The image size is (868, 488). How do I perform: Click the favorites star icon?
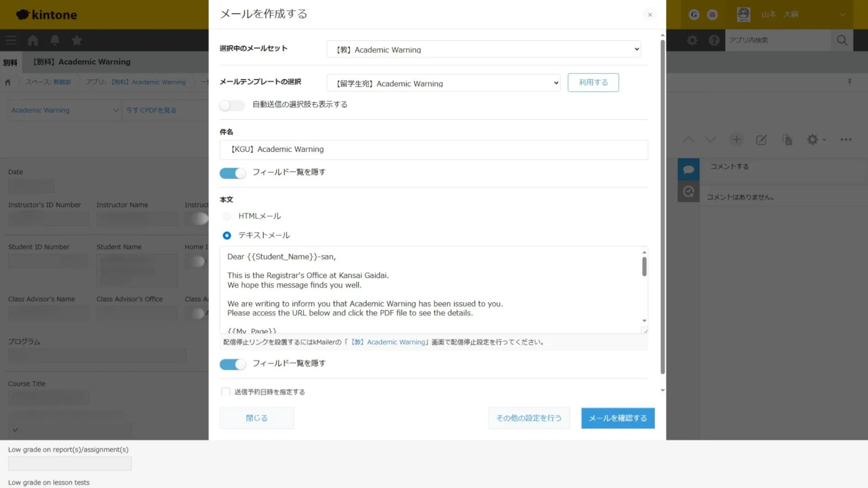(x=77, y=41)
